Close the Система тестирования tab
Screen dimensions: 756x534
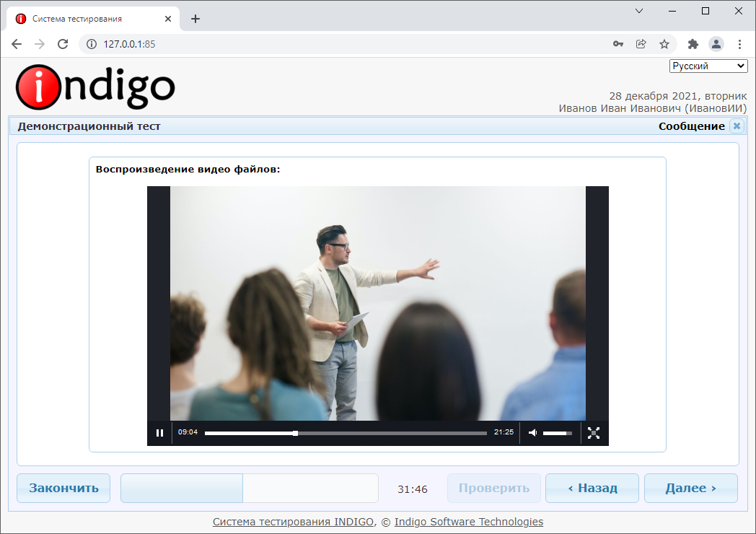click(168, 19)
